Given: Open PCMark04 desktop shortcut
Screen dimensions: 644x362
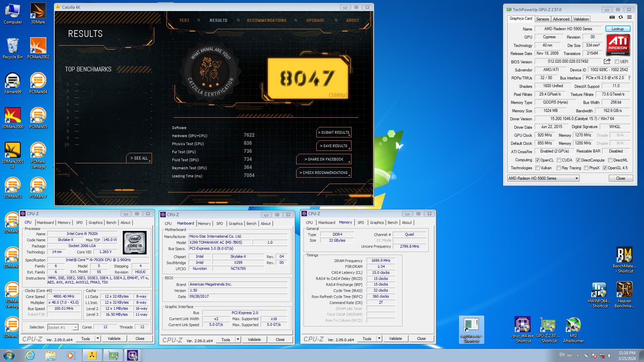Looking at the screenshot, I should 38,83.
